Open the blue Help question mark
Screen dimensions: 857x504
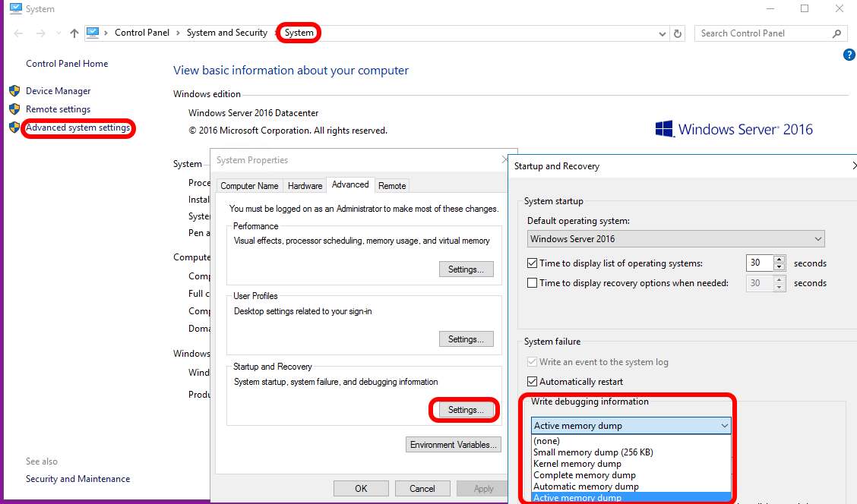tap(849, 55)
